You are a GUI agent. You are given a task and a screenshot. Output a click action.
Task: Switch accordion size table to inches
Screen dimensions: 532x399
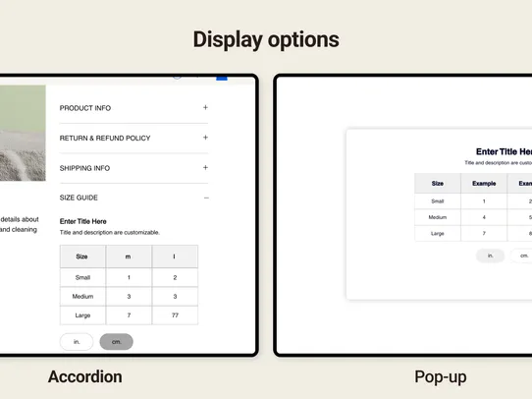tap(77, 342)
